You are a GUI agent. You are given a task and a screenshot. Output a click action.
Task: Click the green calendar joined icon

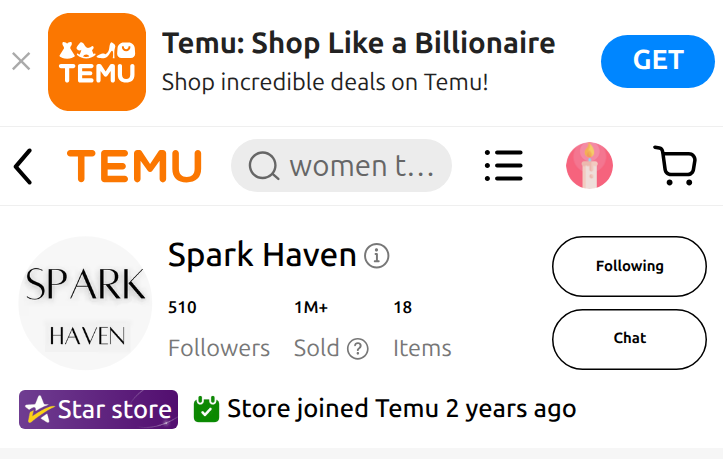pyautogui.click(x=206, y=409)
